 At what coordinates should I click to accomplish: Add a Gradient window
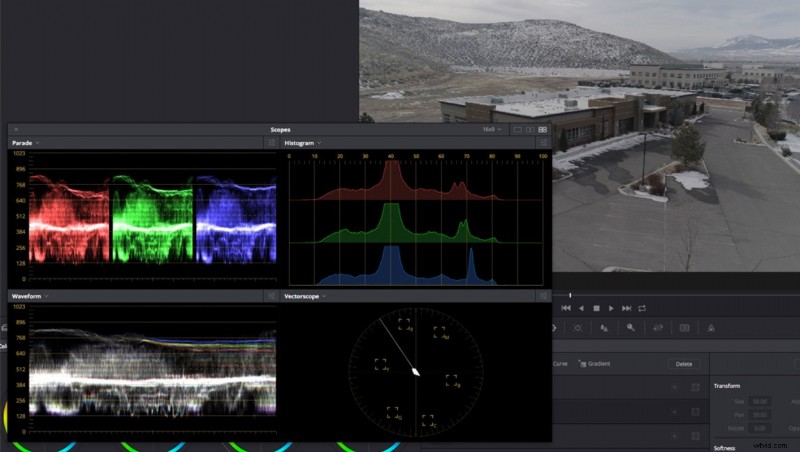[594, 364]
